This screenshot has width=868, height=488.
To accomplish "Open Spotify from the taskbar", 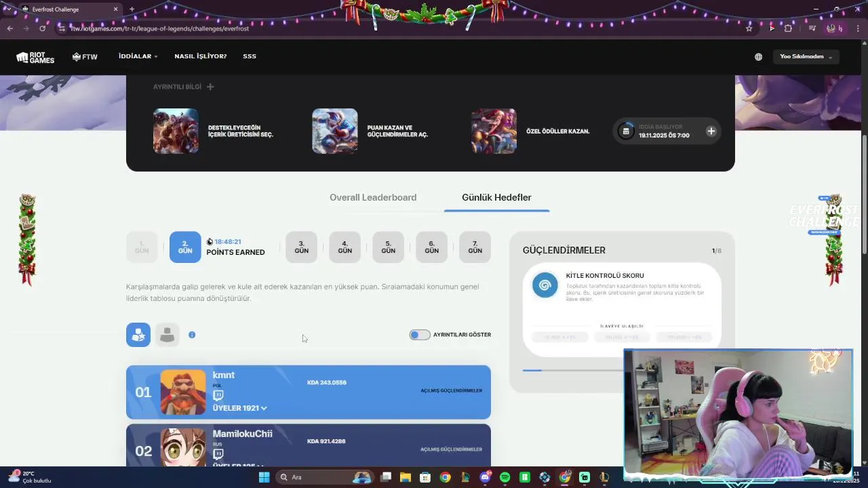I will [505, 477].
